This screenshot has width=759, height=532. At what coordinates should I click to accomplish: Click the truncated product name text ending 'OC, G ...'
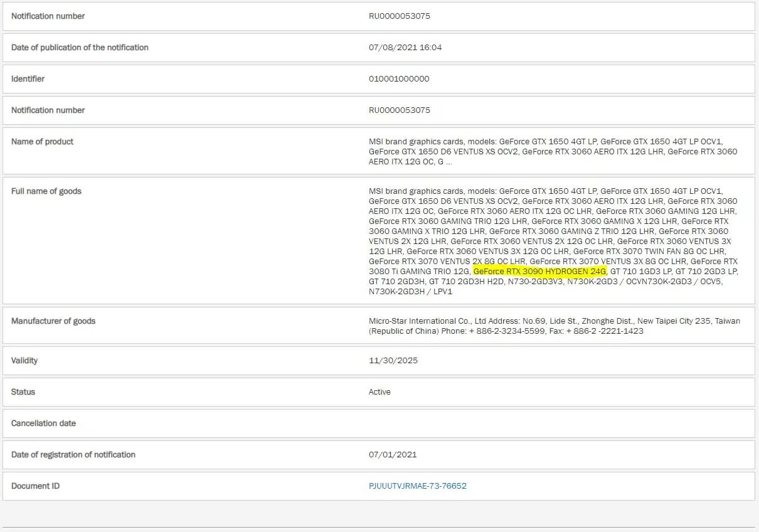click(x=553, y=151)
